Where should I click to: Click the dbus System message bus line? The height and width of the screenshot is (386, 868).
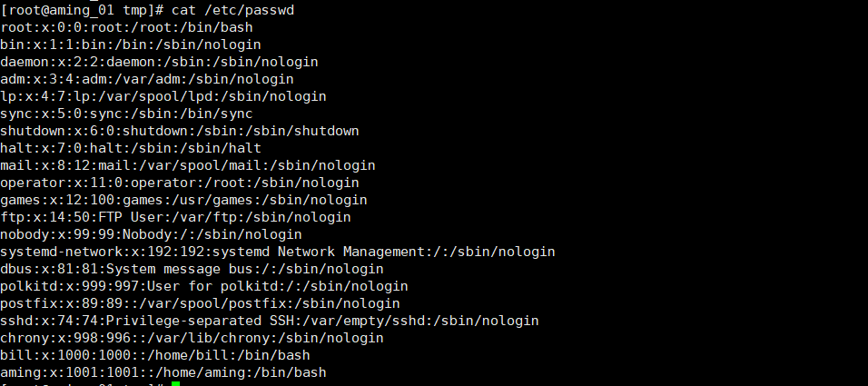pyautogui.click(x=192, y=269)
